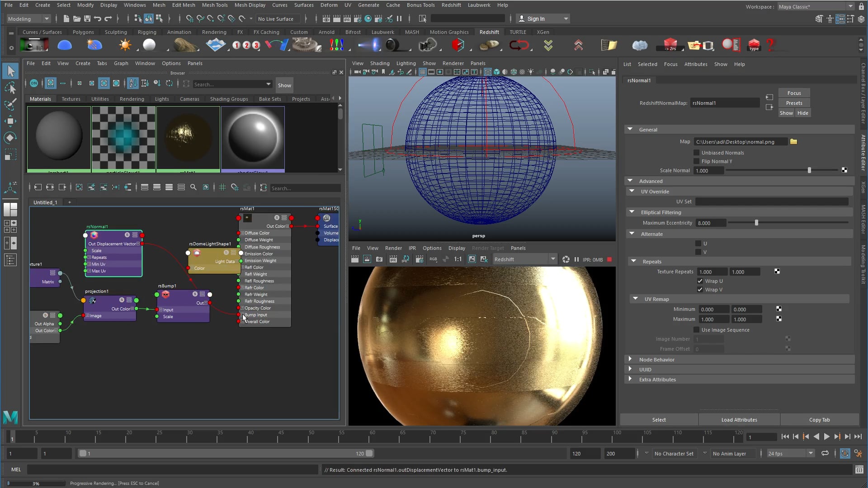
Task: Click the blue dome light shelf icon
Action: pyautogui.click(x=65, y=45)
